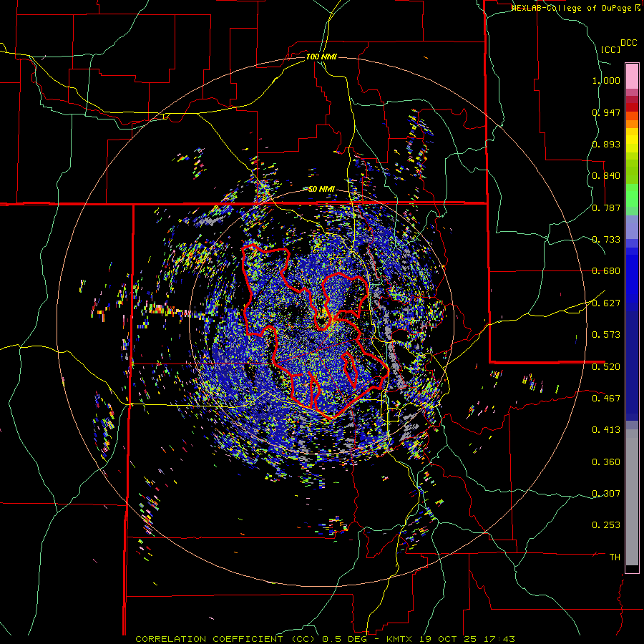This screenshot has width=644, height=644.
Task: Select the 0.413 legend value
Action: [x=606, y=430]
